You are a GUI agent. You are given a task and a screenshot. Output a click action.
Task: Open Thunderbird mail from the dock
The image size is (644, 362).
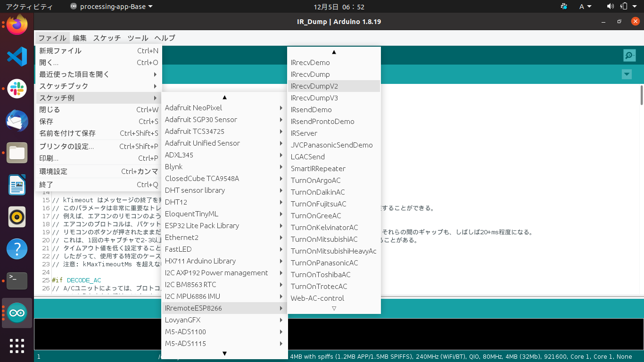pos(17,121)
